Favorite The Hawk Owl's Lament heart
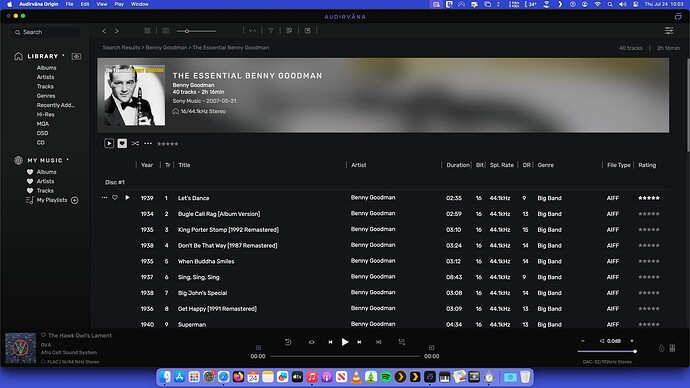690x388 pixels. coord(44,335)
